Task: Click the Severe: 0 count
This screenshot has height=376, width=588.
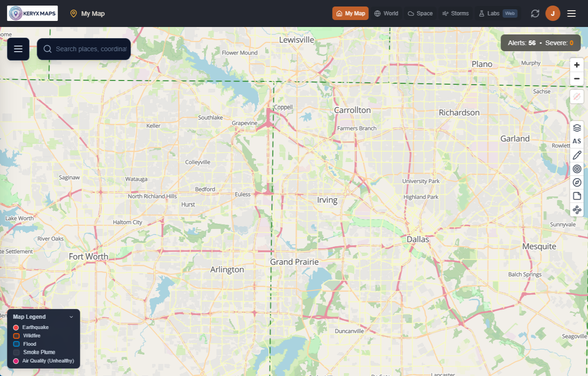Action: coord(559,43)
